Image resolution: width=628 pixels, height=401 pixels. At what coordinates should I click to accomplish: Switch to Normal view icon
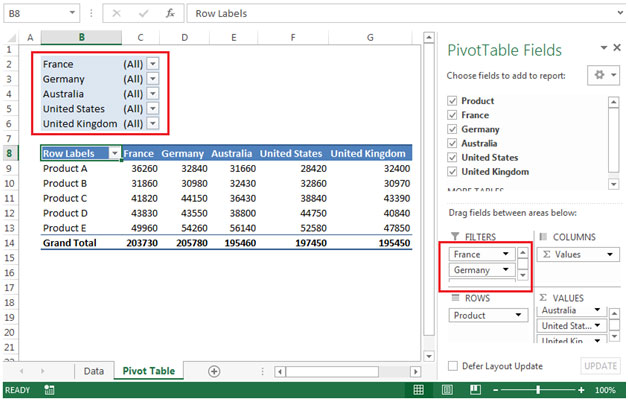(x=419, y=390)
